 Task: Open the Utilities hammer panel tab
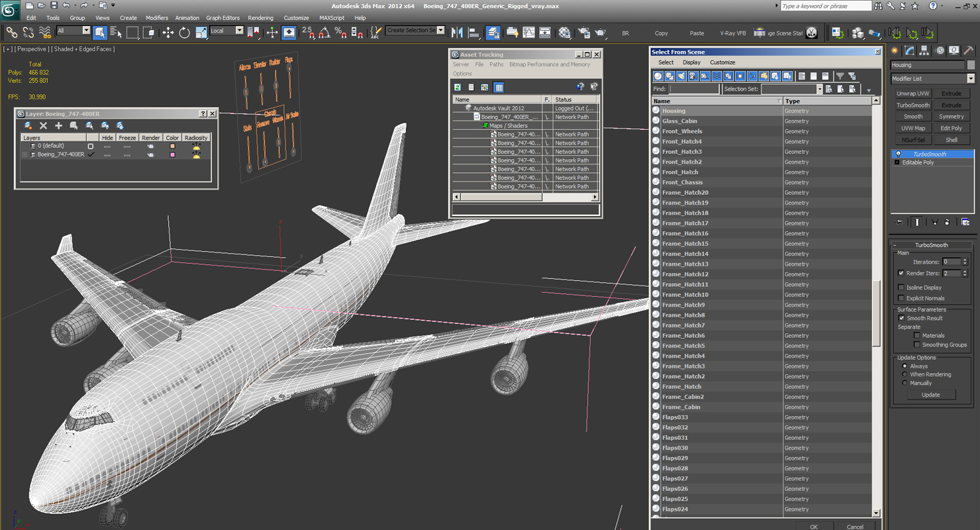click(x=968, y=50)
